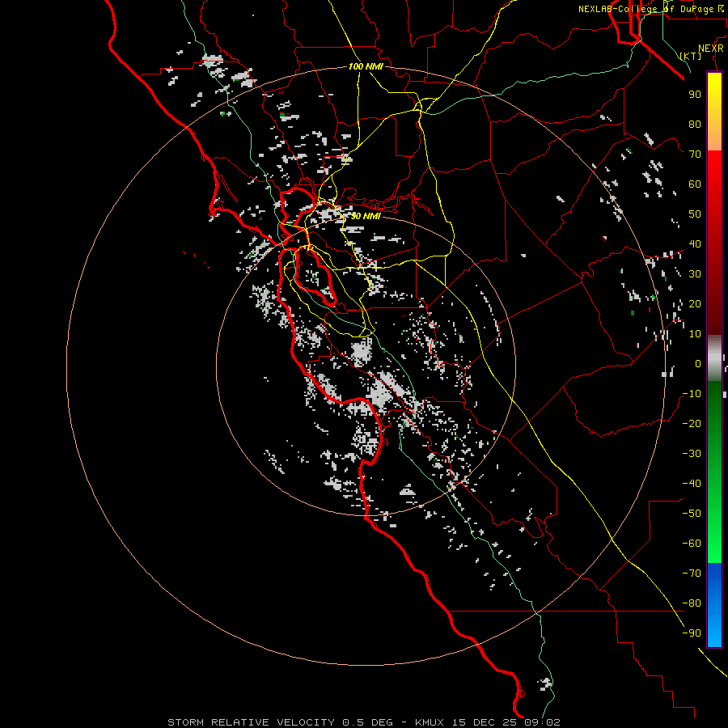Click the positive 90 knot scale label
728x728 pixels.
tap(695, 95)
